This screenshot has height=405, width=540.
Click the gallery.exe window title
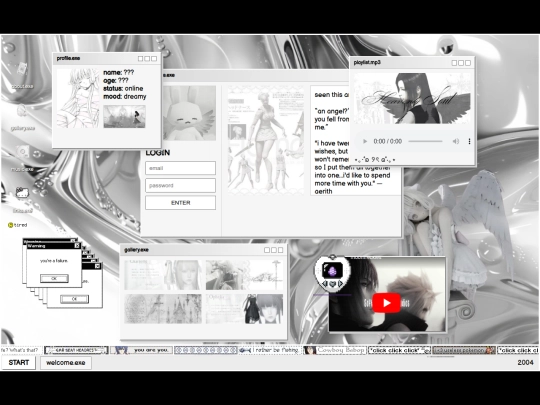tap(136, 250)
